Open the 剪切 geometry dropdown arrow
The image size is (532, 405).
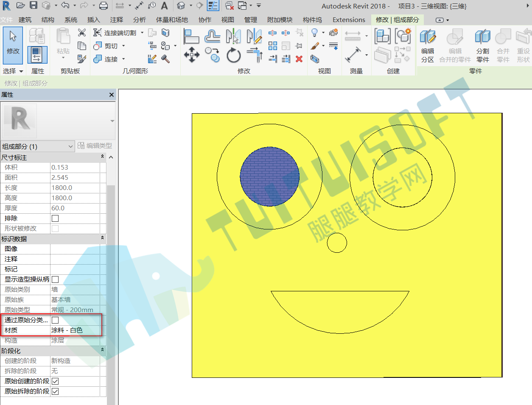pos(124,46)
